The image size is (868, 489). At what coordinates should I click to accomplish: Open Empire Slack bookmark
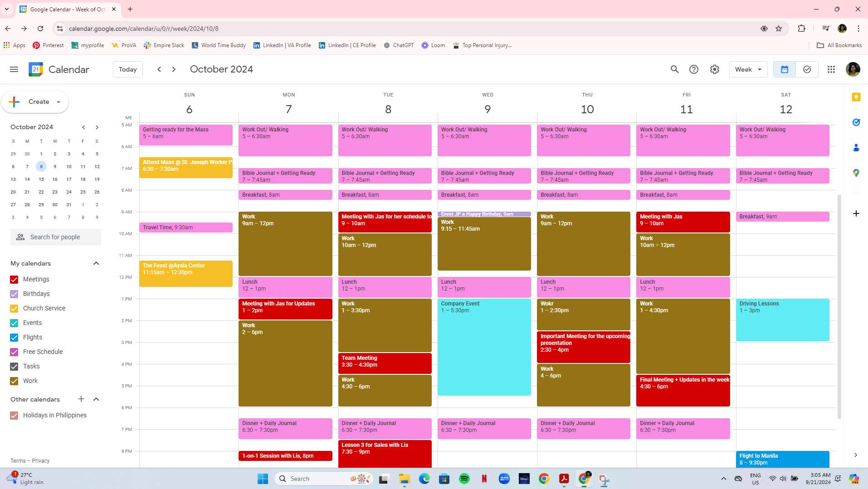tap(164, 45)
